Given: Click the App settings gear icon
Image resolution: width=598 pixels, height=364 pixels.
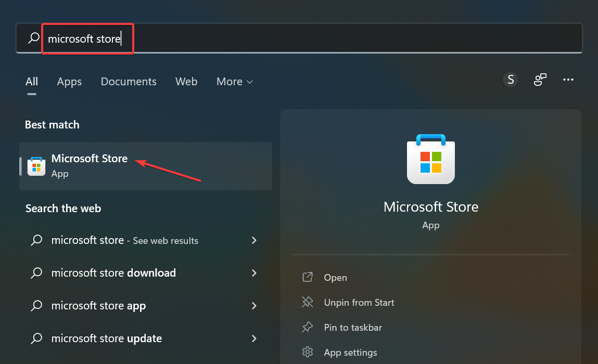Looking at the screenshot, I should coord(308,352).
